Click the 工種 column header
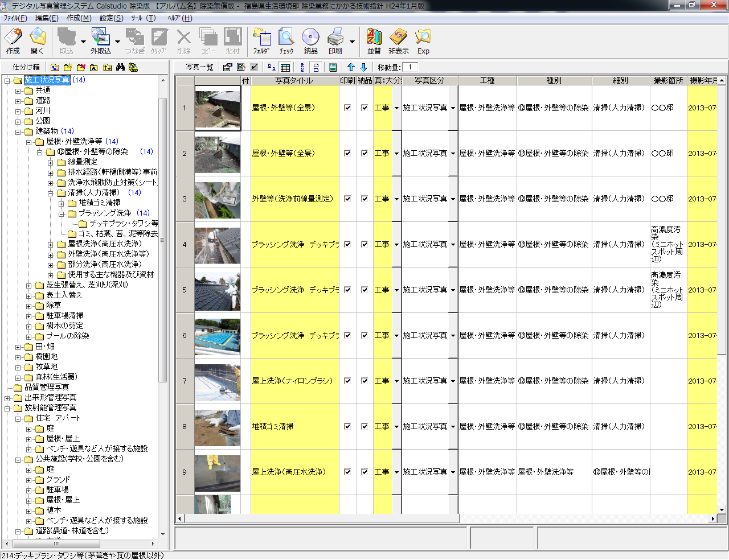The width and height of the screenshot is (729, 560). coord(487,81)
